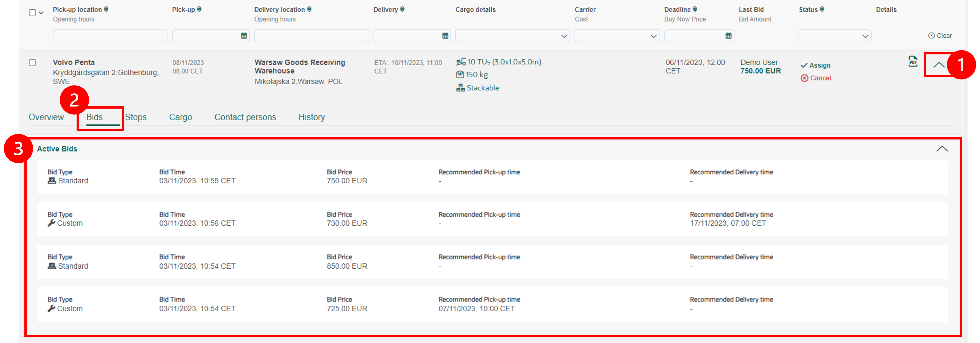Click address Mikolajska 2, Warsaw, POL

tap(298, 81)
